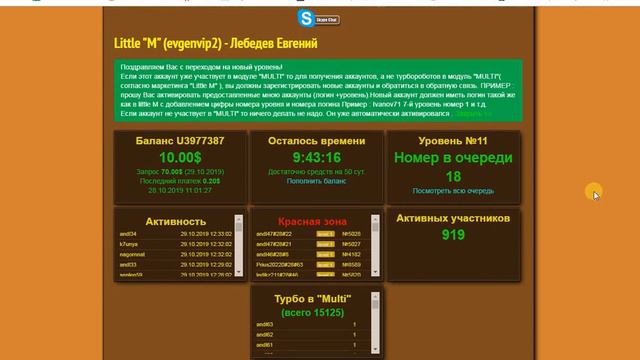This screenshot has height=360, width=640.
Task: Click the balance amount '10.00$'
Action: tap(180, 158)
